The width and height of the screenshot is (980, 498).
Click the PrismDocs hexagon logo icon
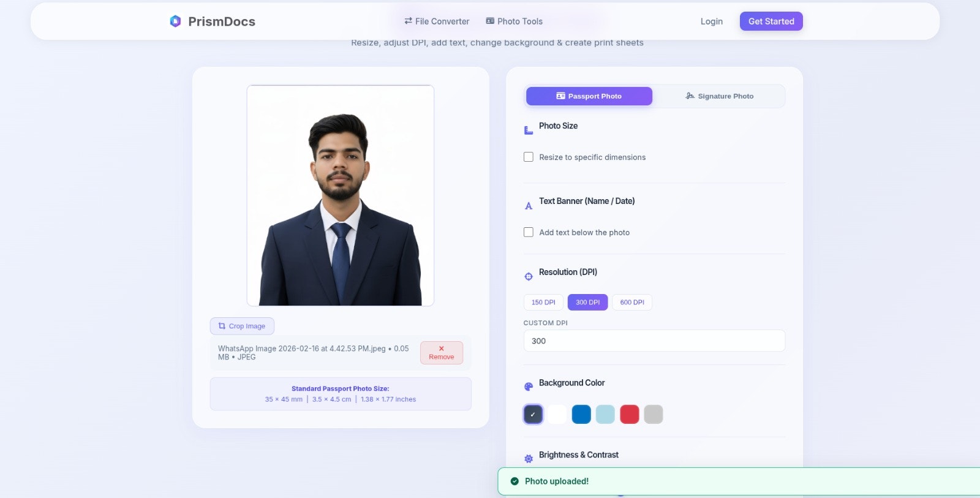(x=175, y=21)
